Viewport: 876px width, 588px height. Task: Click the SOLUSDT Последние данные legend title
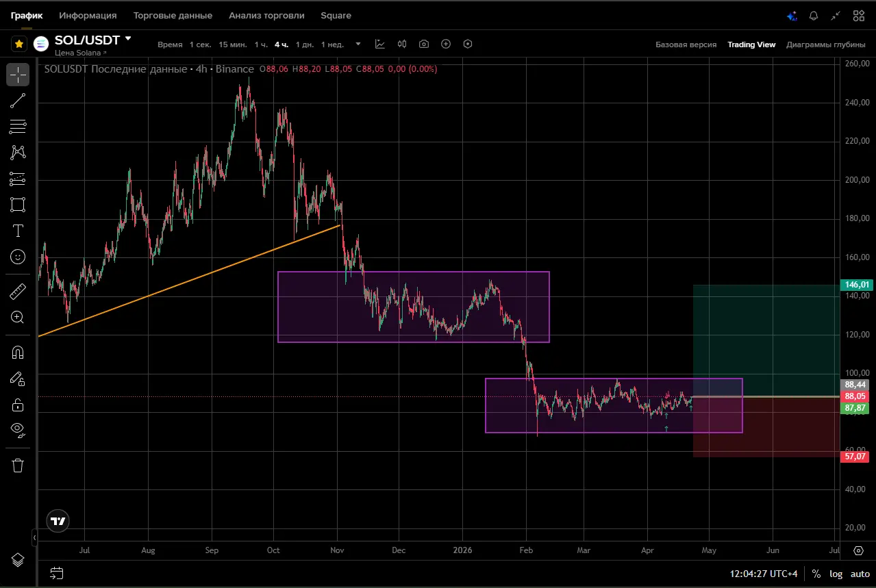tap(149, 69)
